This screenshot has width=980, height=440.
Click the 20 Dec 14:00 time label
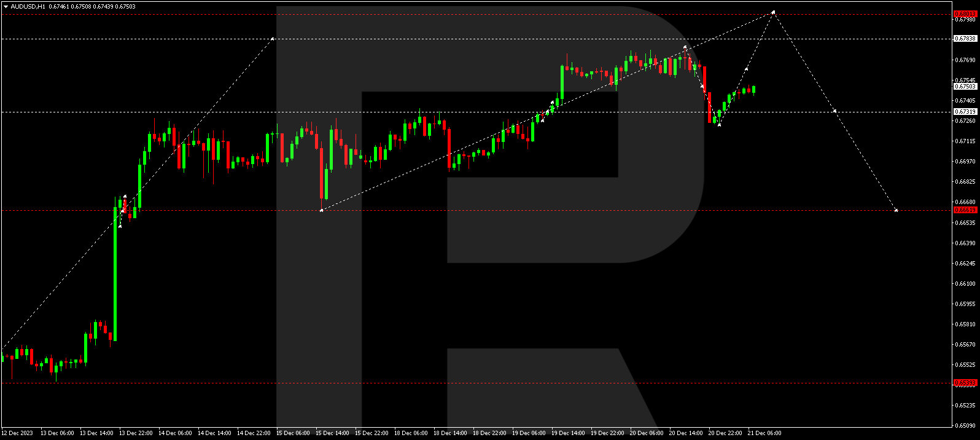pyautogui.click(x=686, y=433)
